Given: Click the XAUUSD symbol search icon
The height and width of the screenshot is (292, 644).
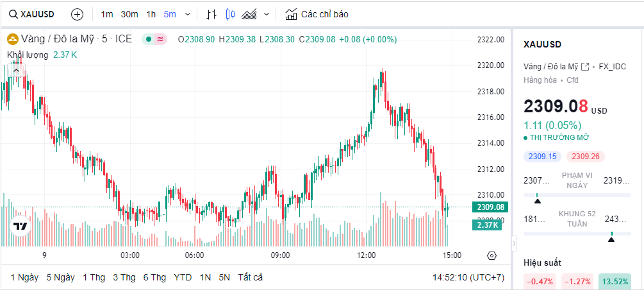Looking at the screenshot, I should click(13, 14).
